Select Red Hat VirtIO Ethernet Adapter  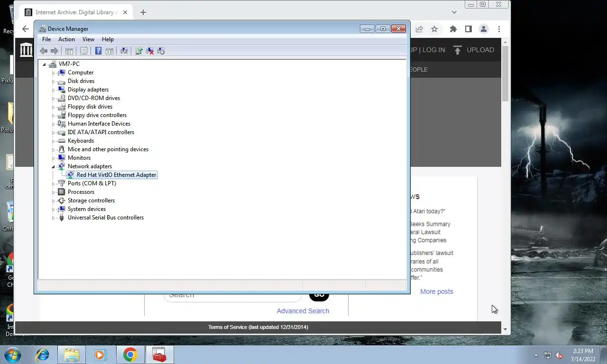116,175
